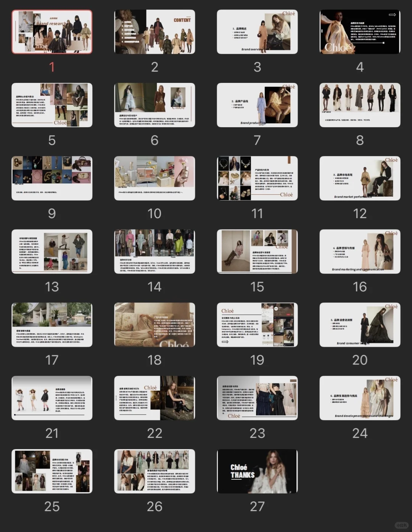
Task: Select slide 19 social media thumbnail
Action: tap(257, 325)
